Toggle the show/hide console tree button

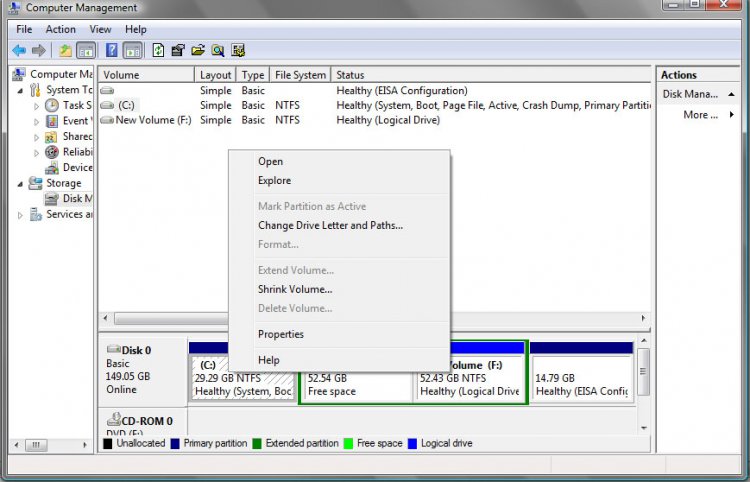pos(87,50)
